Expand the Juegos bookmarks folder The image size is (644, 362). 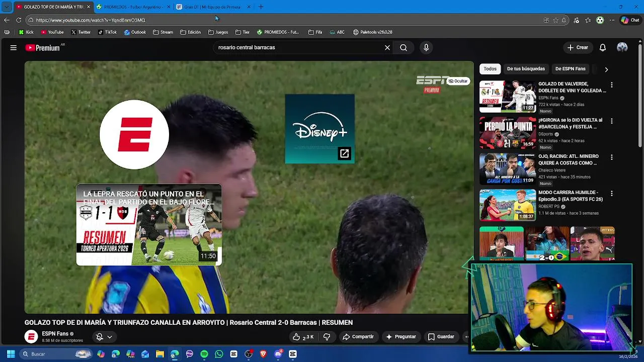point(218,32)
